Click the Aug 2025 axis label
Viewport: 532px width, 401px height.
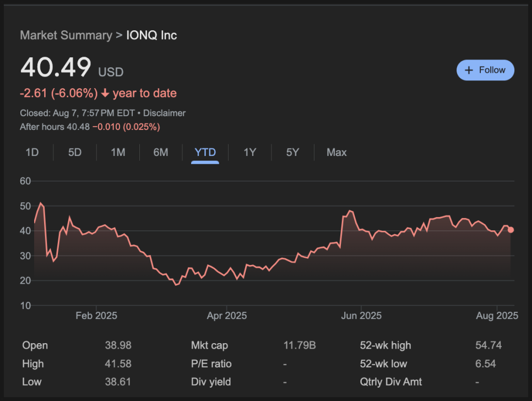coord(497,316)
